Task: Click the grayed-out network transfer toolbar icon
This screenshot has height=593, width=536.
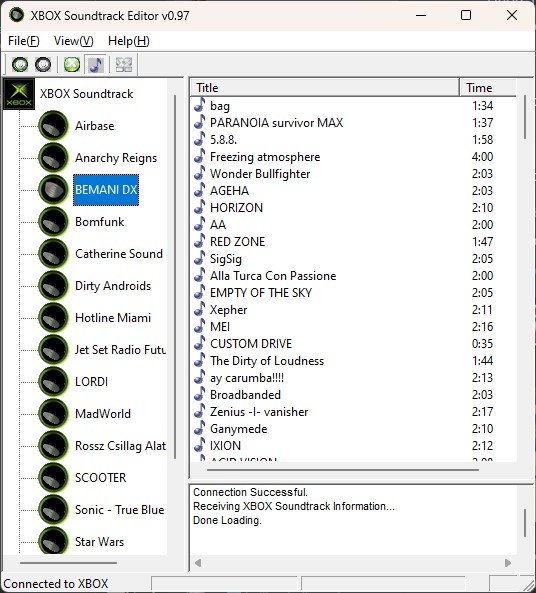Action: coord(124,64)
